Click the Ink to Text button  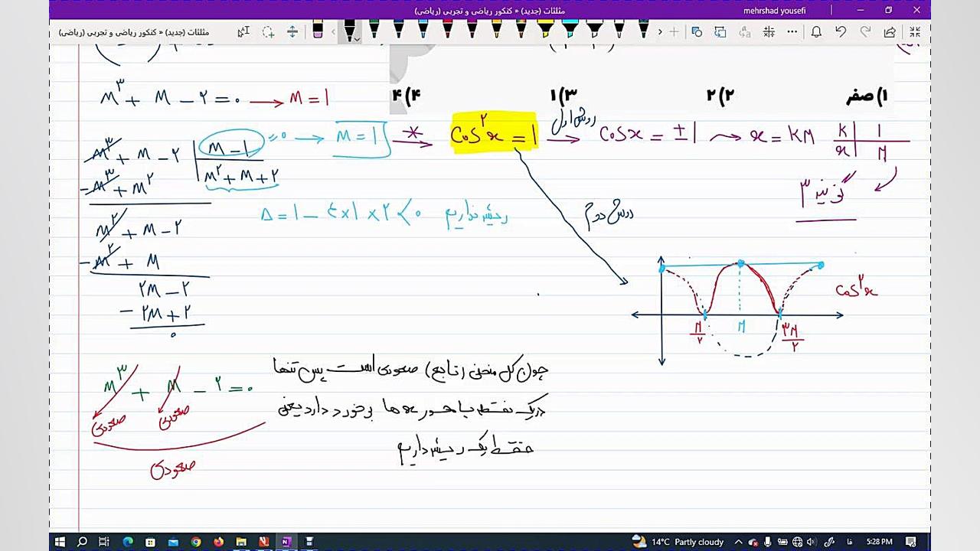[745, 32]
